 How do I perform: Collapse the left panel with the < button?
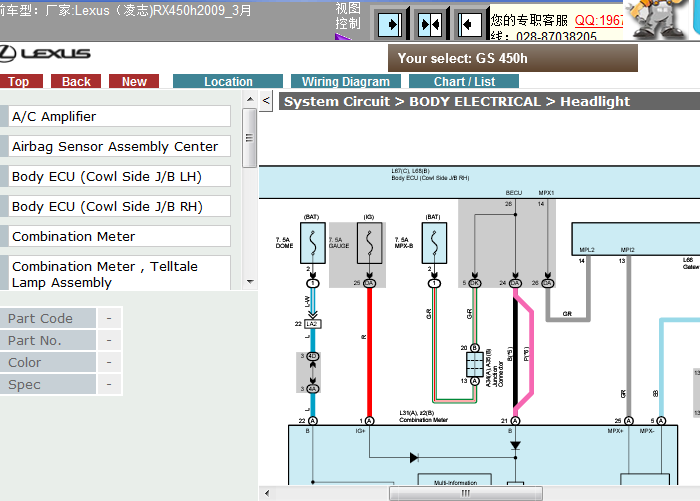266,100
